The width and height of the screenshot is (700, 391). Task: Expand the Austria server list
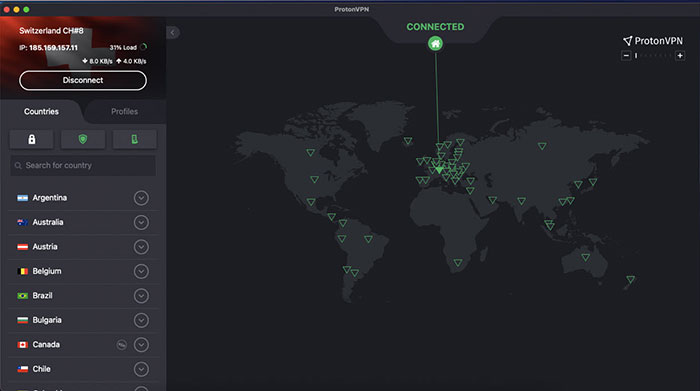tap(141, 247)
